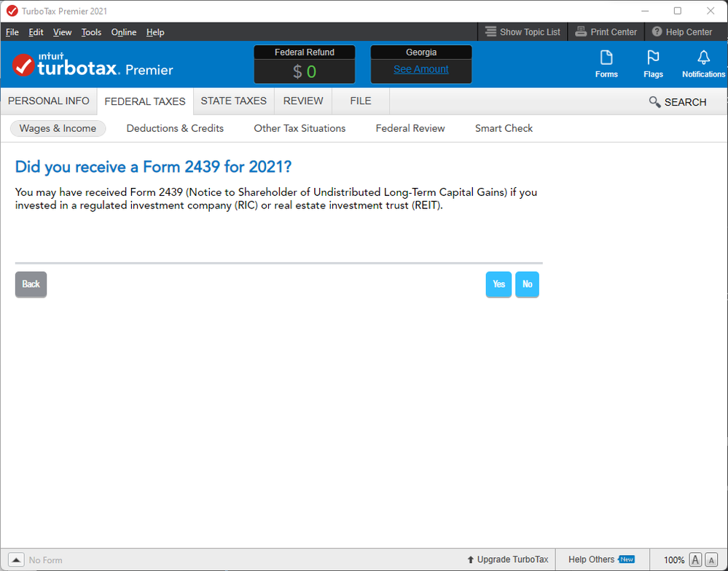Image resolution: width=728 pixels, height=571 pixels.
Task: Select the Federal Taxes tab
Action: 145,101
